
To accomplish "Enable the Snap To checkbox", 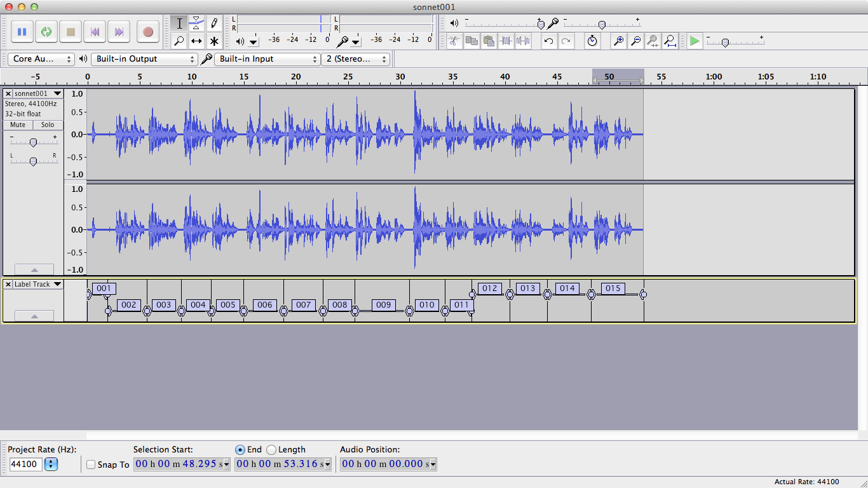I will click(91, 464).
